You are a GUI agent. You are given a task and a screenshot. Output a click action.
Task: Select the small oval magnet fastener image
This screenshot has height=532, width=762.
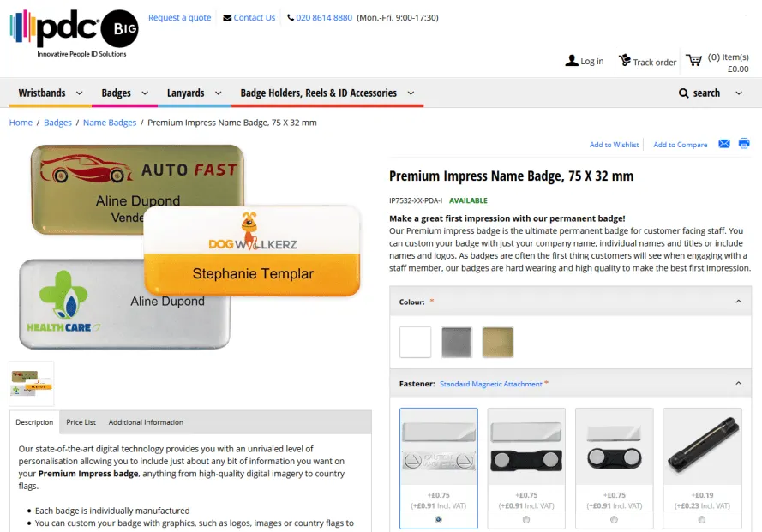615,446
